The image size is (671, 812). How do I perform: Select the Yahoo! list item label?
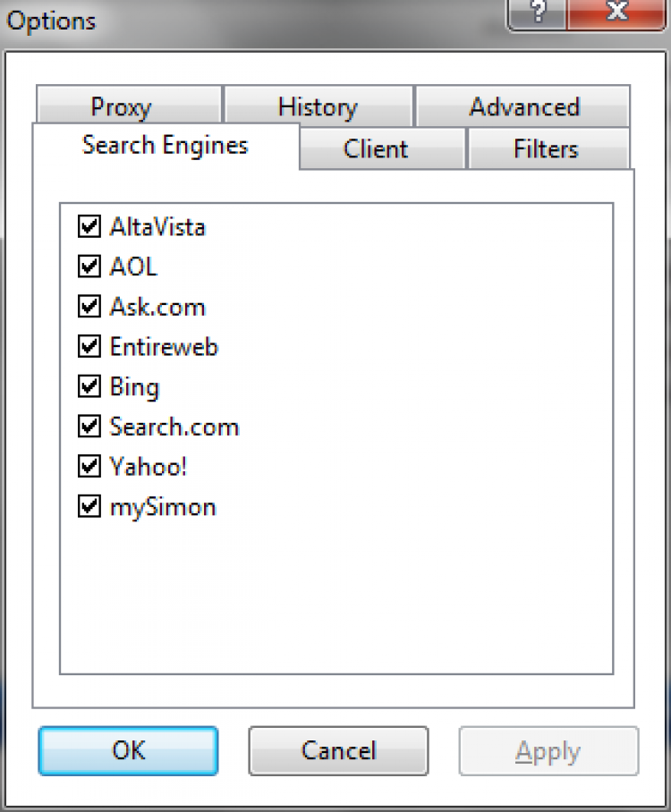(x=148, y=467)
